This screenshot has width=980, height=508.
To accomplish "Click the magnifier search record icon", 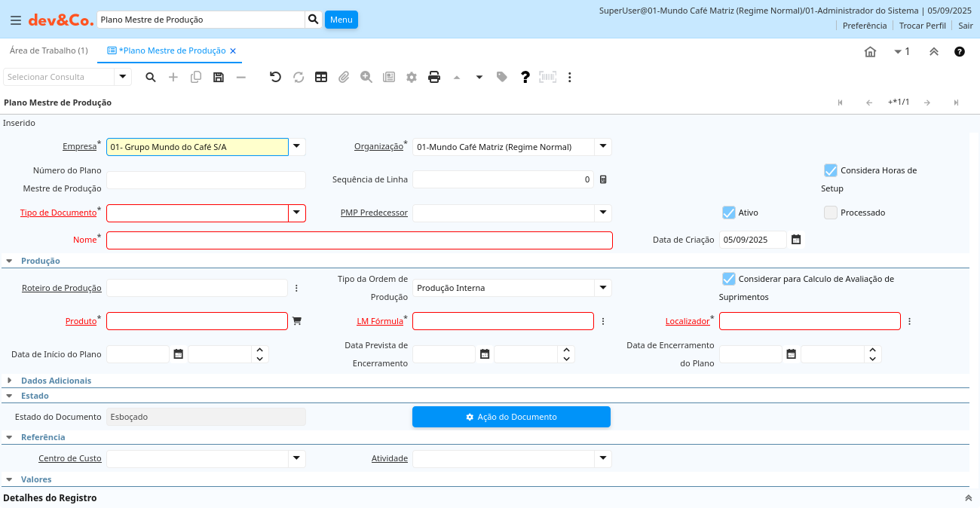I will (x=151, y=77).
